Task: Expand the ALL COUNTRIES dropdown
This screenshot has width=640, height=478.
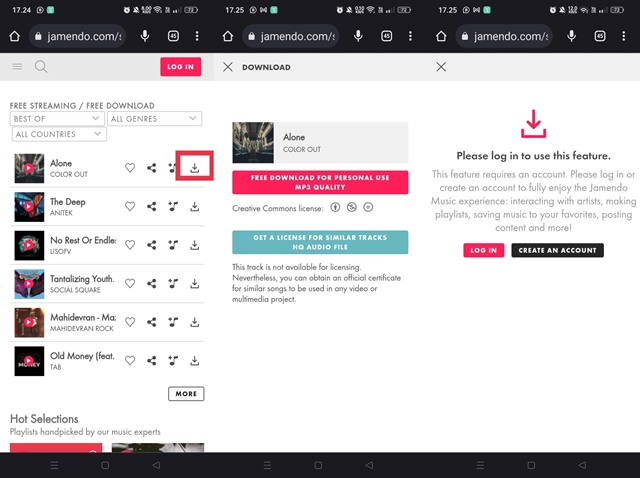Action: point(59,134)
